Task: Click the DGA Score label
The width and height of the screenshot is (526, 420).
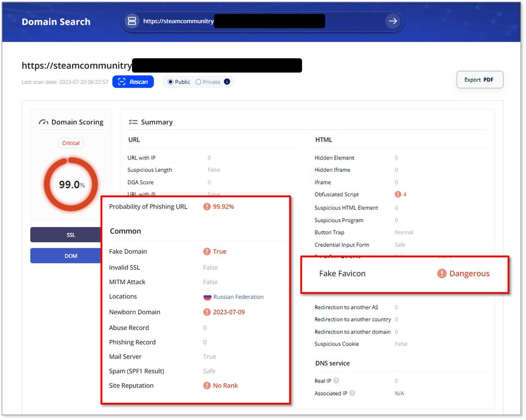Action: pyautogui.click(x=140, y=182)
